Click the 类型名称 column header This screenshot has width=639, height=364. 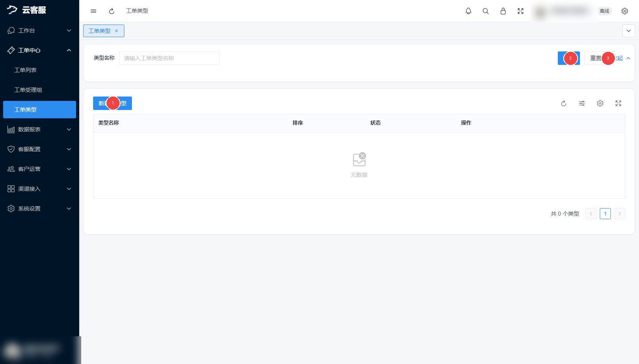109,123
